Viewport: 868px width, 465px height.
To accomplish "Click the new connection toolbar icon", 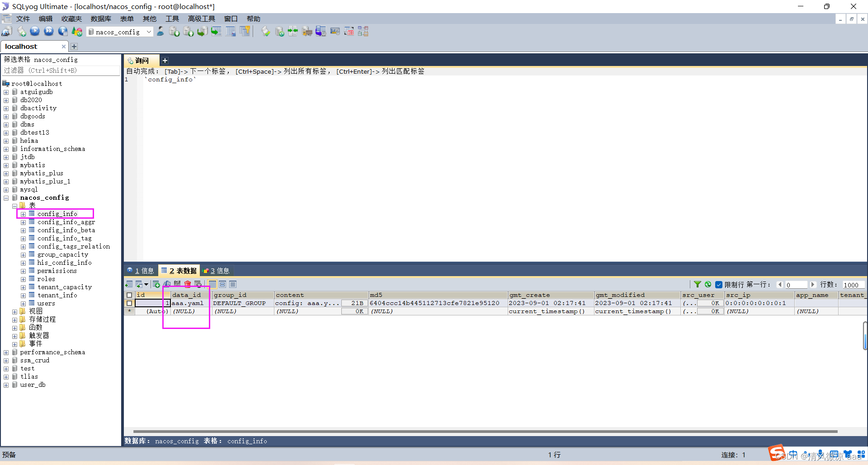I will (x=7, y=32).
